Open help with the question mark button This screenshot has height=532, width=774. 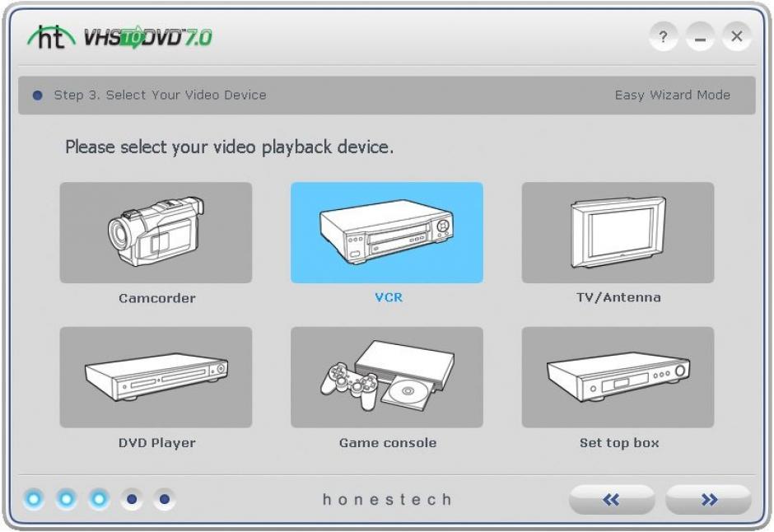663,36
